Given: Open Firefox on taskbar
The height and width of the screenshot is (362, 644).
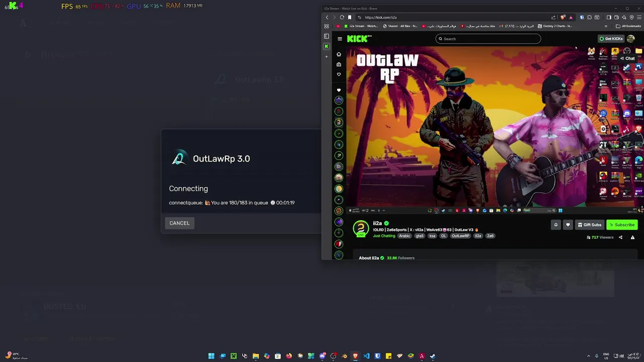Looking at the screenshot, I should click(289, 356).
